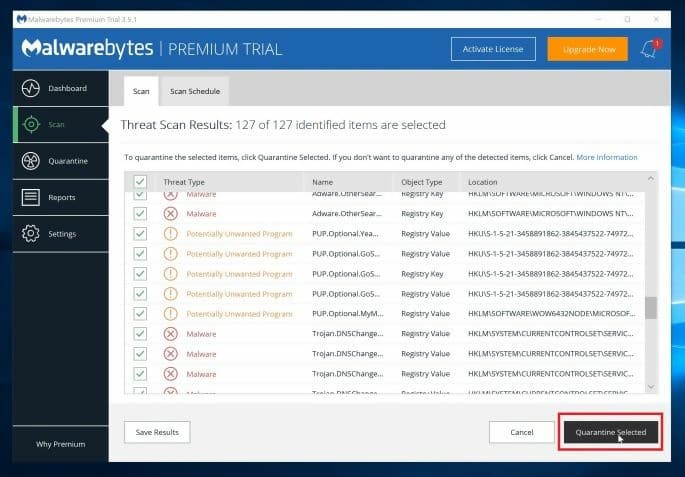Uncheck the PUP.Optional.Yea row checkbox
The image size is (685, 477).
tap(140, 234)
